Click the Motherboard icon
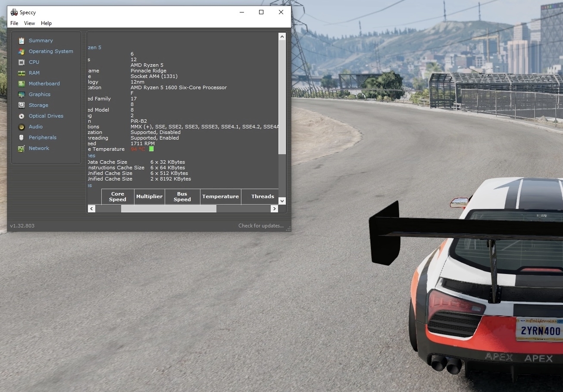 (x=22, y=84)
